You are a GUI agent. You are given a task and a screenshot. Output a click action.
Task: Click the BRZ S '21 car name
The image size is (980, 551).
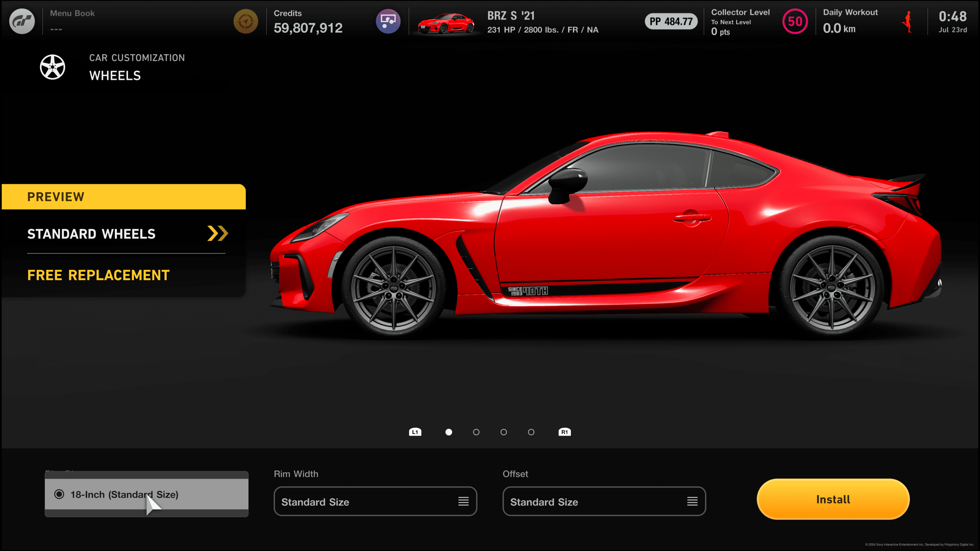511,16
